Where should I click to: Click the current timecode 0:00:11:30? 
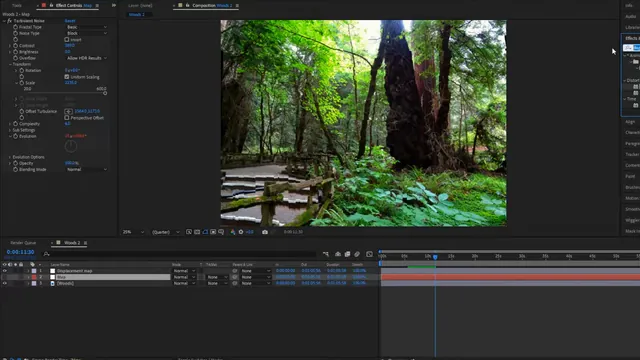pyautogui.click(x=20, y=252)
